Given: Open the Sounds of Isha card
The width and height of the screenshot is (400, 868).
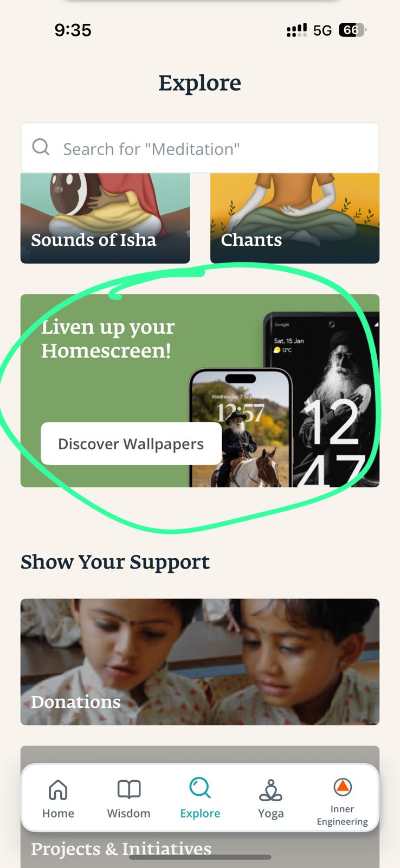Looking at the screenshot, I should pos(105,218).
